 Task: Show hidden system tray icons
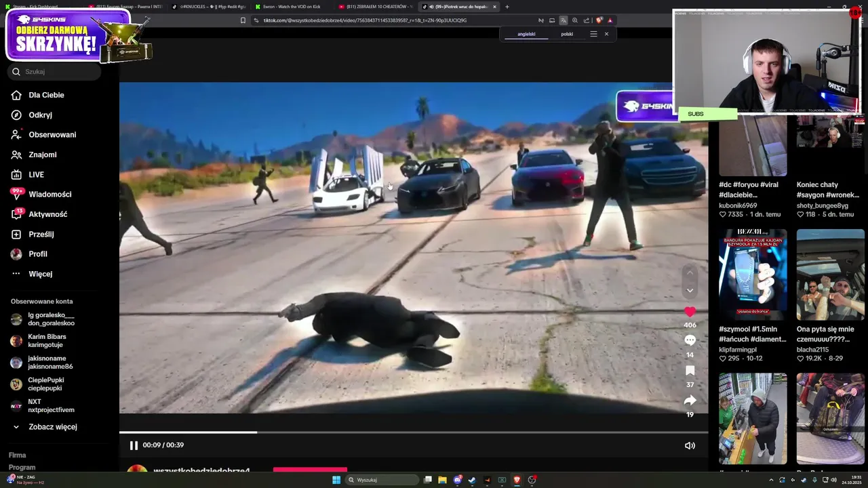[x=771, y=480]
